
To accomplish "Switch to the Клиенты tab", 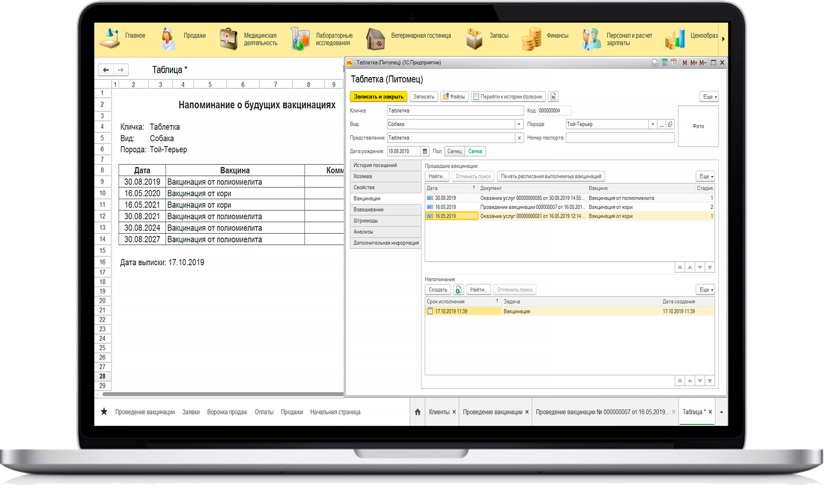I will tap(439, 412).
